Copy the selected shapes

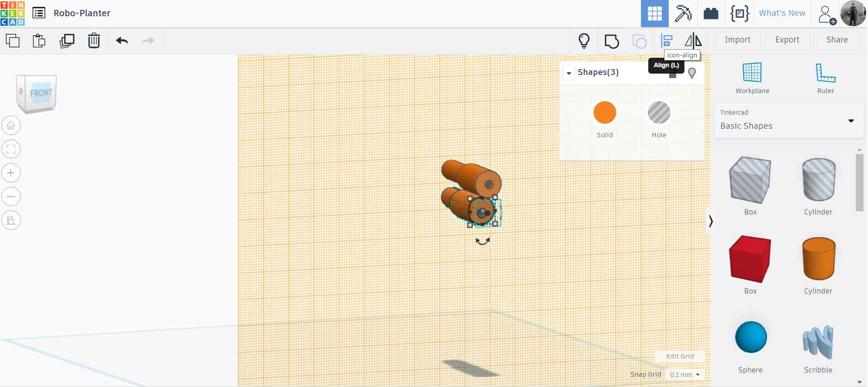[13, 41]
